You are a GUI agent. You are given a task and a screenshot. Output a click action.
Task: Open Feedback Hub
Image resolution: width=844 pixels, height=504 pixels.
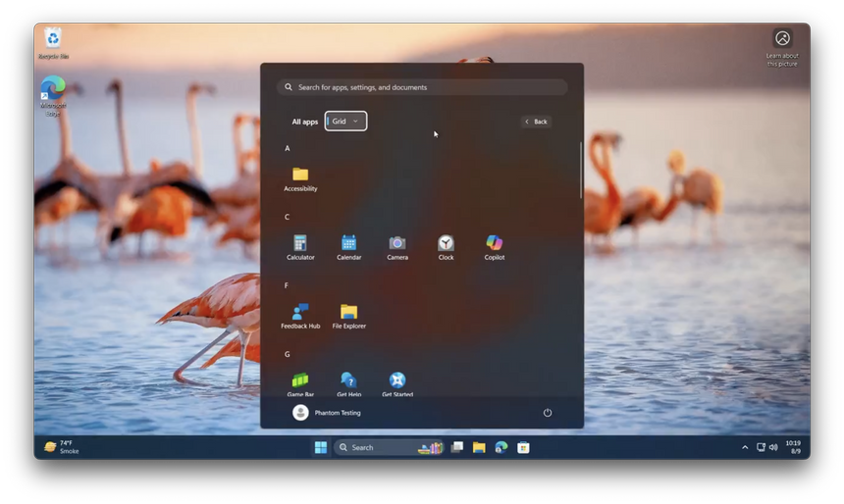click(300, 317)
